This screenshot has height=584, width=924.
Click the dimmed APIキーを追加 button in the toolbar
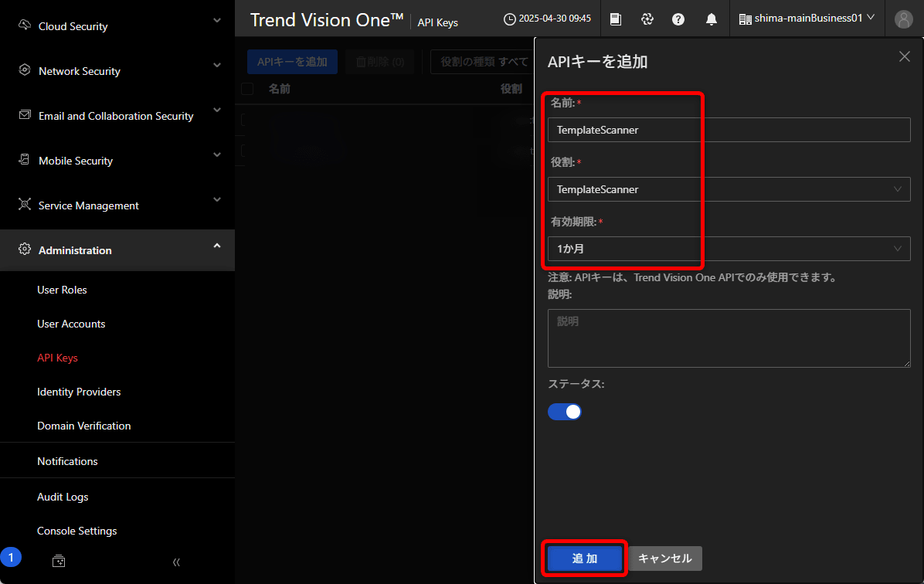292,62
